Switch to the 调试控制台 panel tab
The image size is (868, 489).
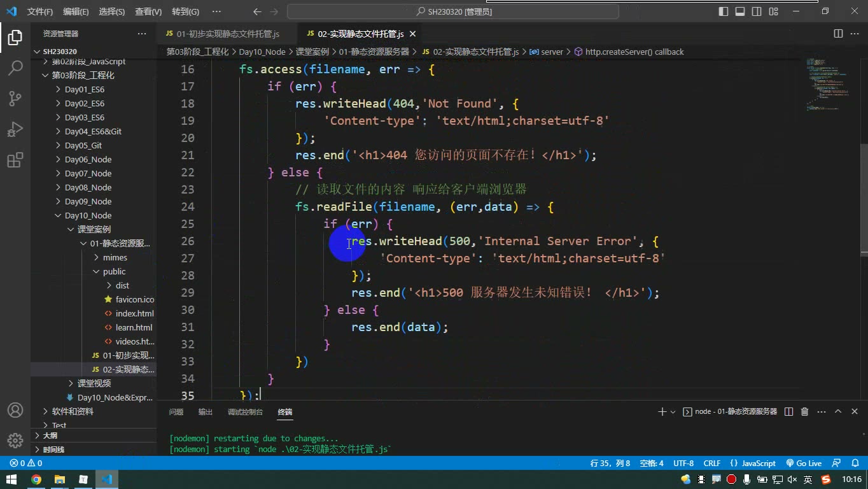(245, 412)
